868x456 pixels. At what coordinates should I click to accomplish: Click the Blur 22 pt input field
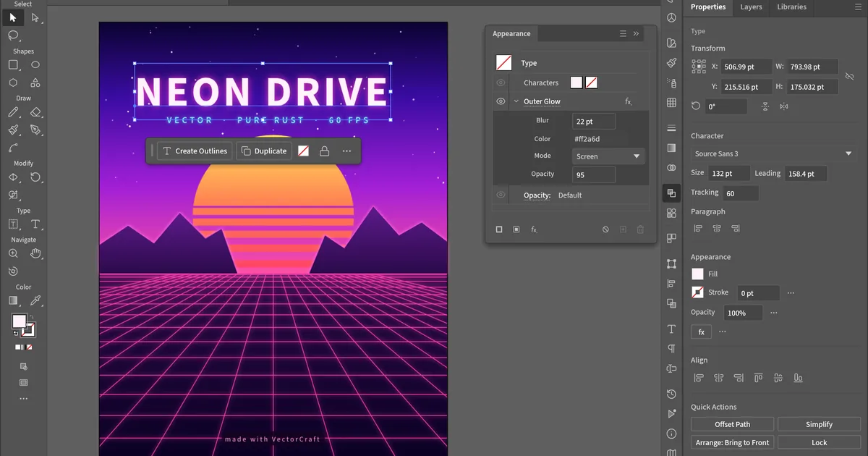pyautogui.click(x=594, y=122)
